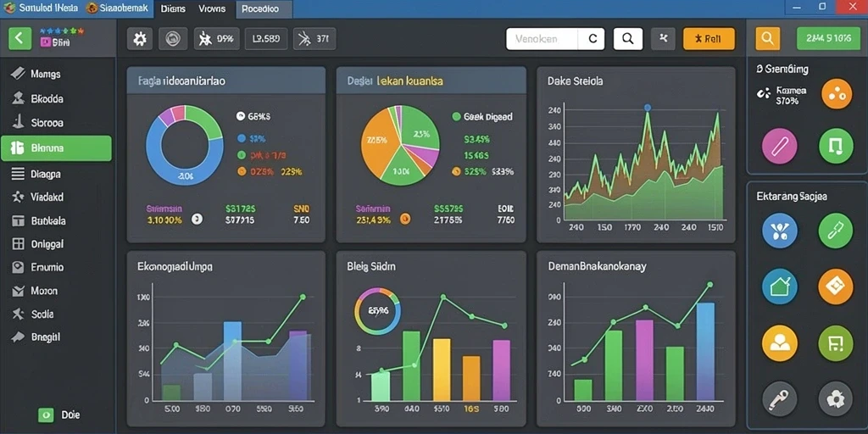This screenshot has height=434, width=868.
Task: Click the yellow user profile circle icon
Action: (x=780, y=342)
